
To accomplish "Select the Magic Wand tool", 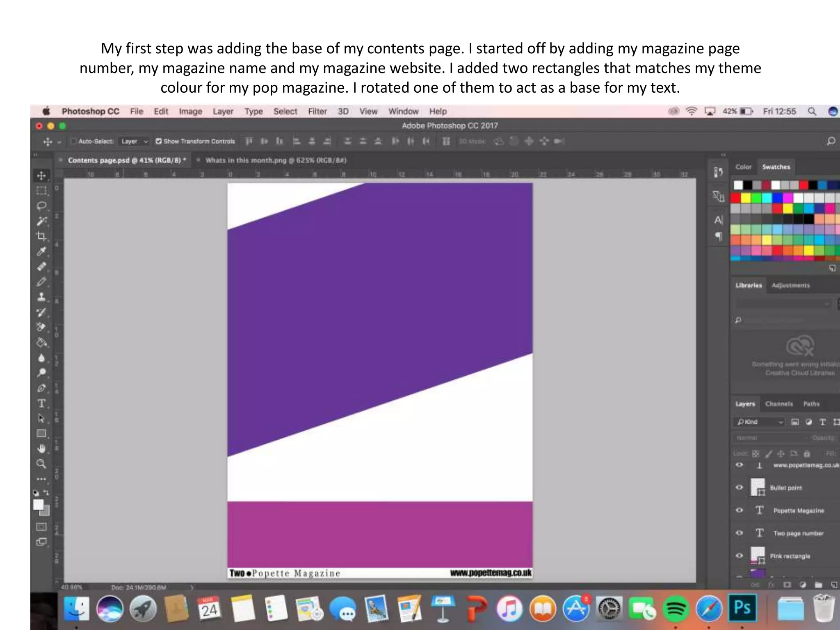I will (41, 221).
